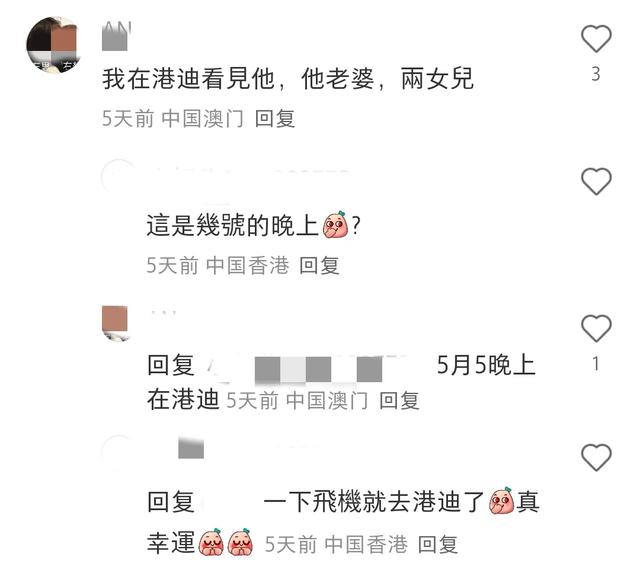Click the blushing emojis after 幸運

coord(226,542)
